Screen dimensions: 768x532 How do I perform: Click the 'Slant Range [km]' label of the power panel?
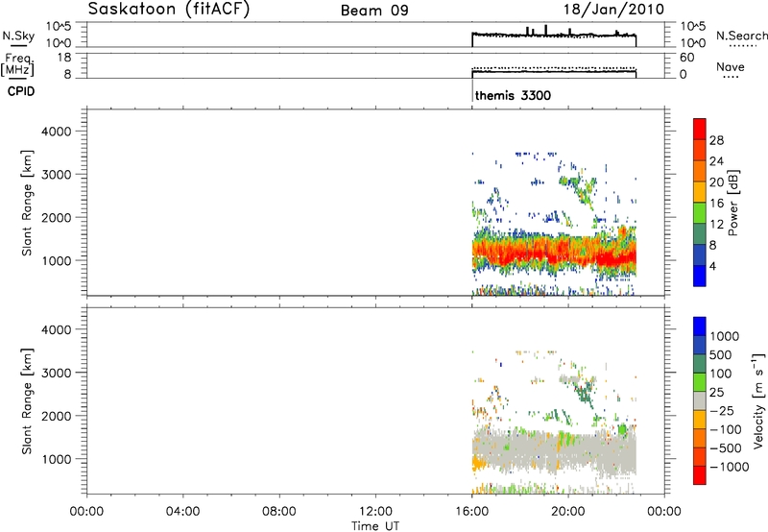coord(27,203)
